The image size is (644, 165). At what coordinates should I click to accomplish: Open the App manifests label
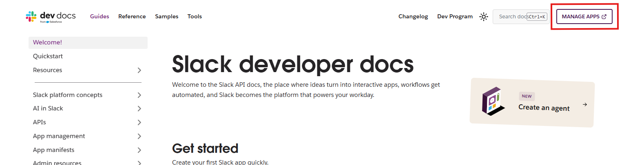click(x=54, y=150)
